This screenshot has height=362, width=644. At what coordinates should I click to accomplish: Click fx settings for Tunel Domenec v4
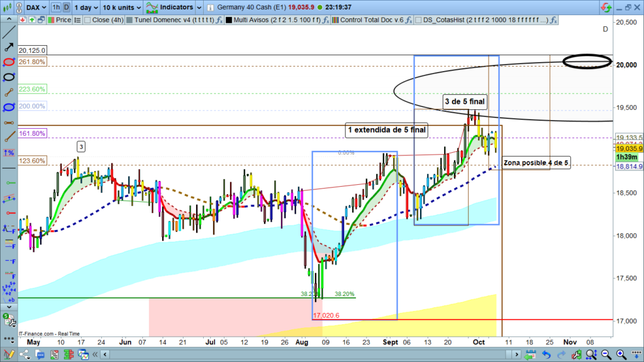point(218,20)
